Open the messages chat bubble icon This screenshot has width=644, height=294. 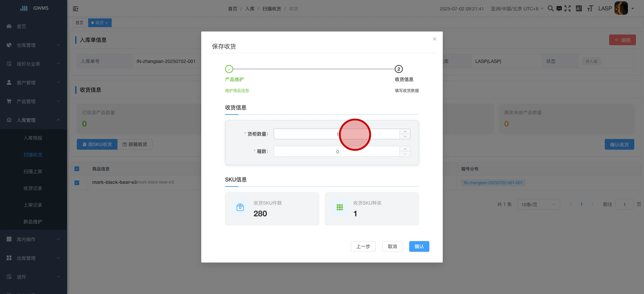(x=559, y=9)
